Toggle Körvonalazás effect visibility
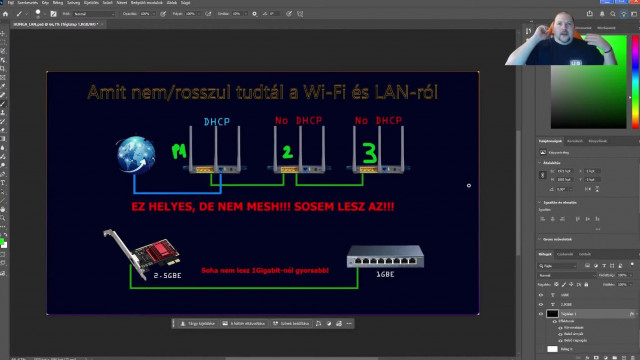This screenshot has height=360, width=640. click(560, 327)
